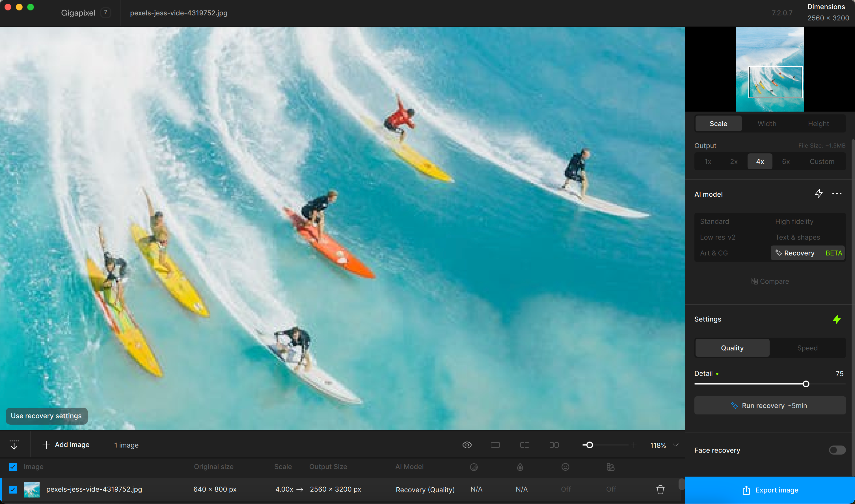
Task: Toggle Face recovery switch
Action: pos(837,450)
